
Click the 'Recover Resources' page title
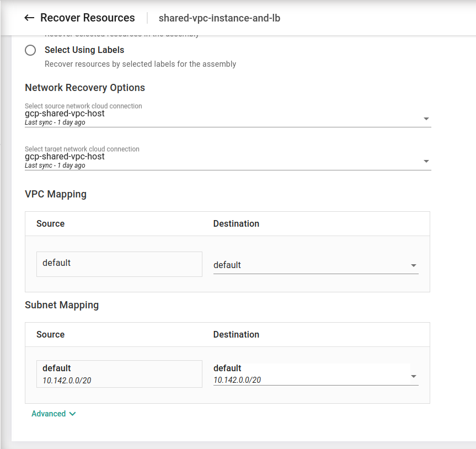coord(88,18)
